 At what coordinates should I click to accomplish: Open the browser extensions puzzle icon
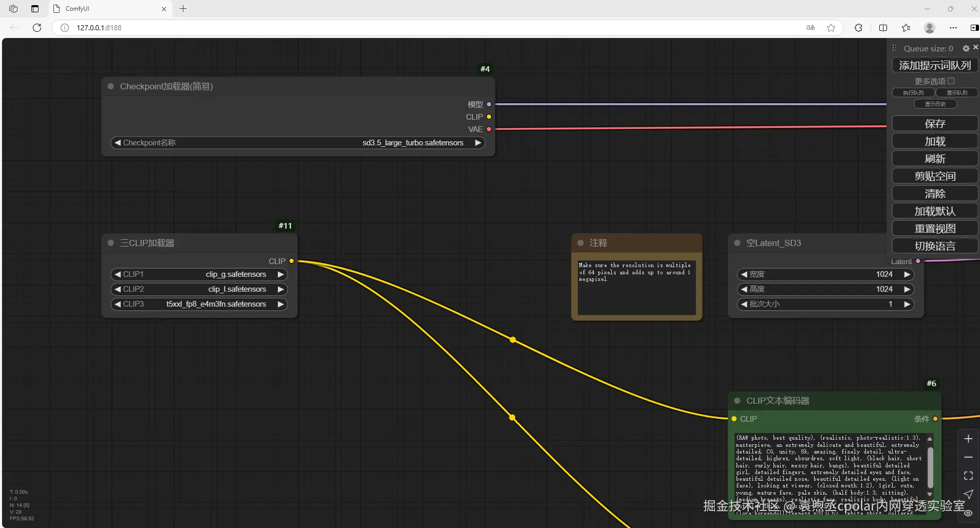coord(858,28)
